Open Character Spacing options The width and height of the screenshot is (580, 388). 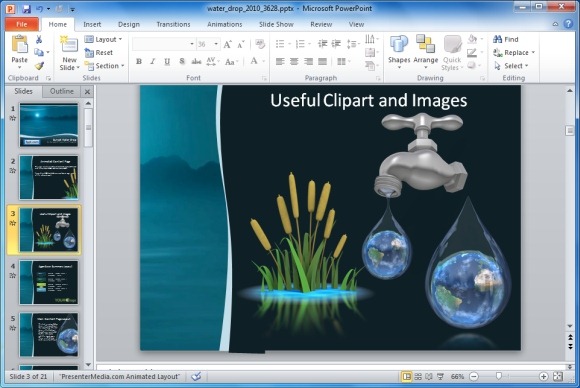pos(212,61)
